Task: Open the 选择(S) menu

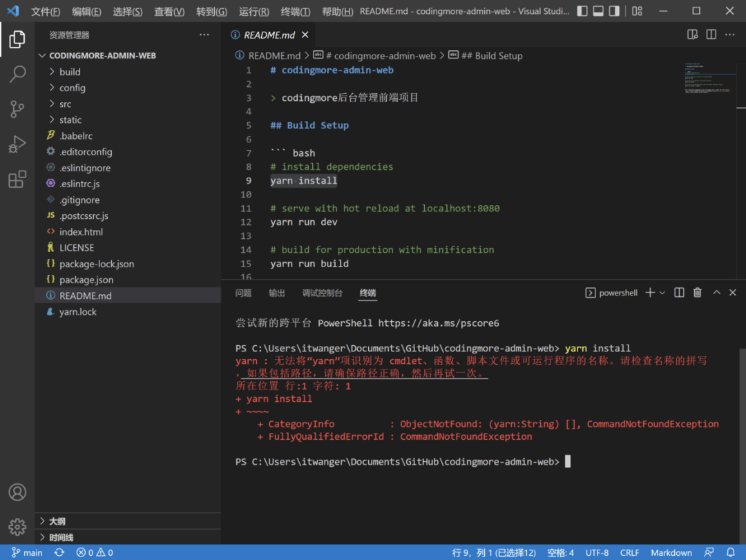Action: 128,12
